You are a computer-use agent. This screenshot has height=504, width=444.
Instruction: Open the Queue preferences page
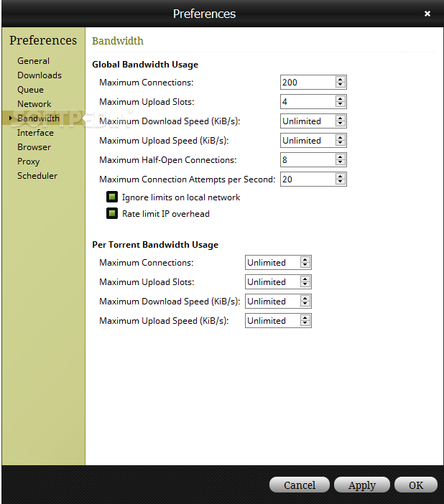coord(31,90)
